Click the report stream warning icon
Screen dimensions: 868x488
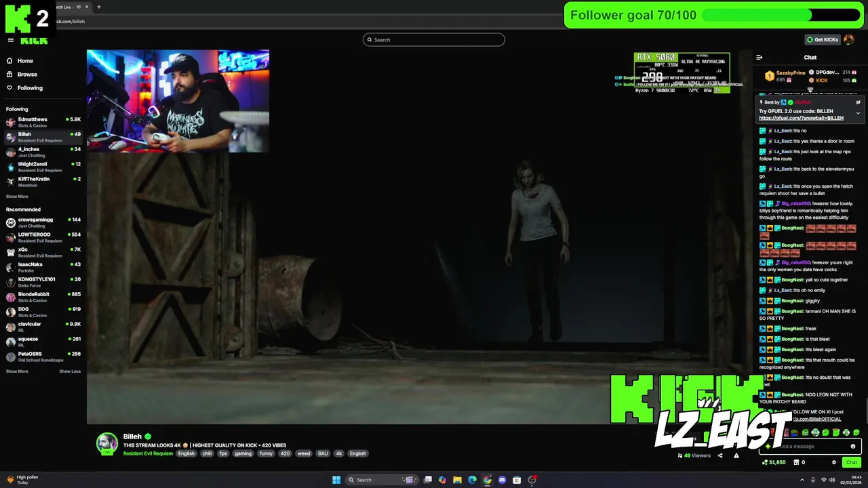coord(736,455)
